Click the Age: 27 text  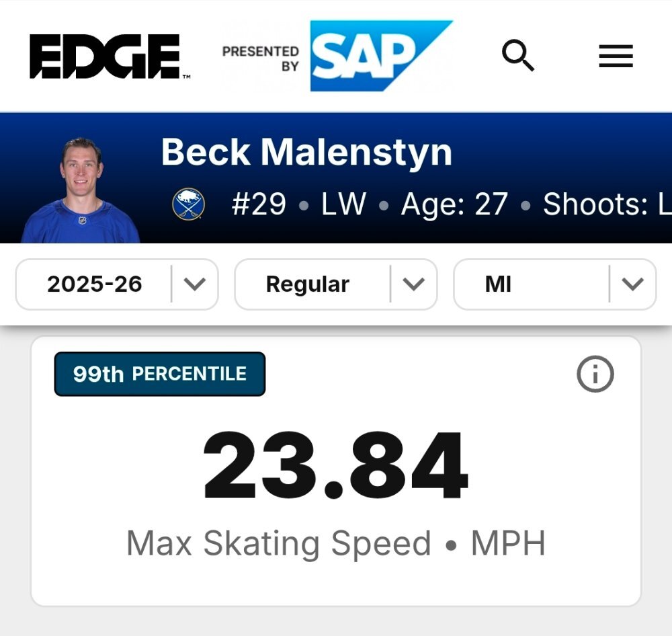pos(454,204)
